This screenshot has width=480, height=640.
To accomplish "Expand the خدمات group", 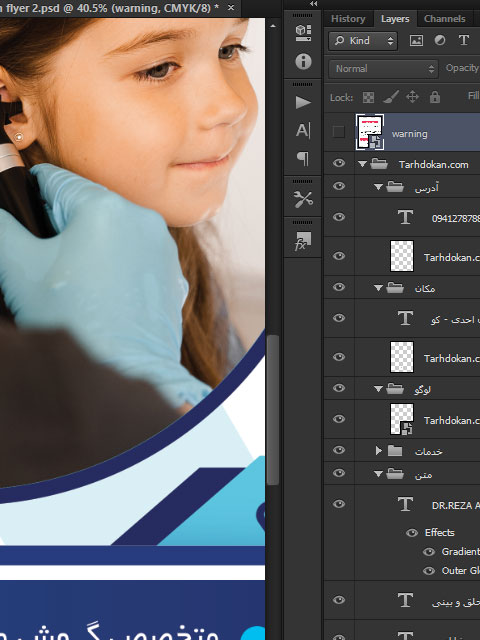I will coord(378,451).
